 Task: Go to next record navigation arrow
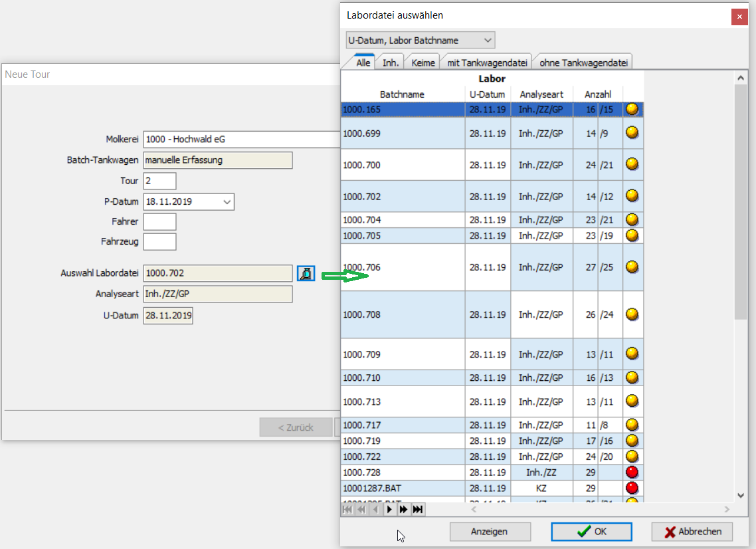point(390,510)
